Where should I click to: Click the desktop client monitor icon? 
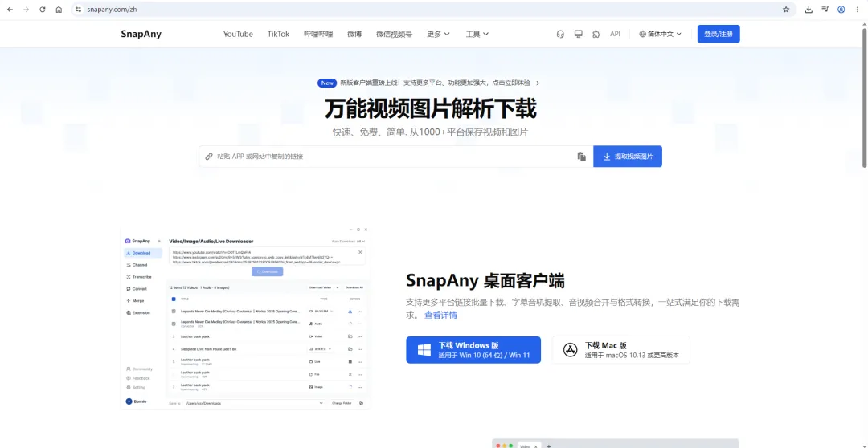pos(579,34)
